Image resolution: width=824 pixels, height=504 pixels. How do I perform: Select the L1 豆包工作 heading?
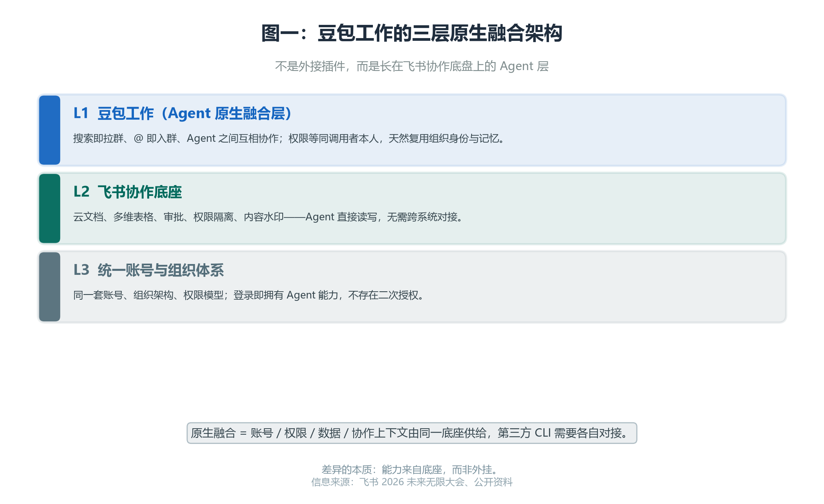click(182, 113)
